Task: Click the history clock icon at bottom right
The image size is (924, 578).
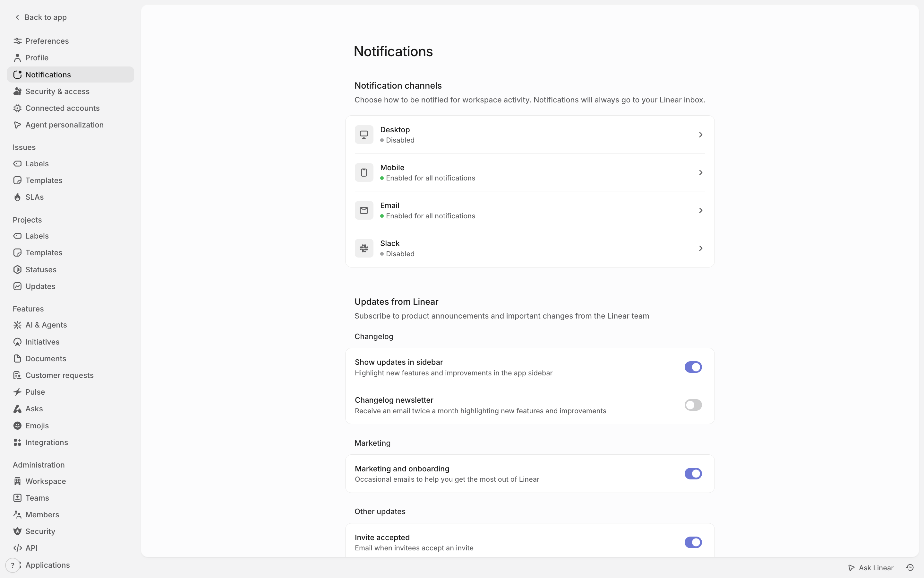Action: [x=910, y=568]
